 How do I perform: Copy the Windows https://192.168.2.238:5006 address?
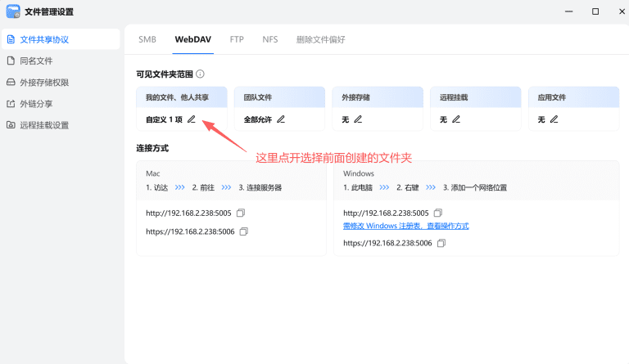[441, 243]
